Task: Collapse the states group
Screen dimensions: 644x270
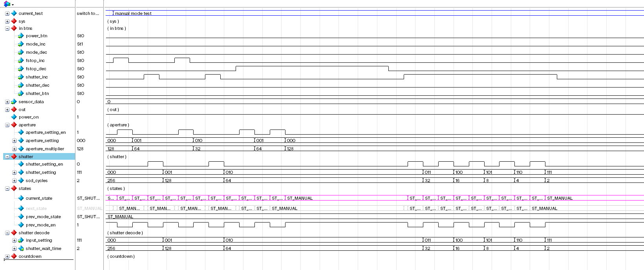Action: tap(7, 188)
